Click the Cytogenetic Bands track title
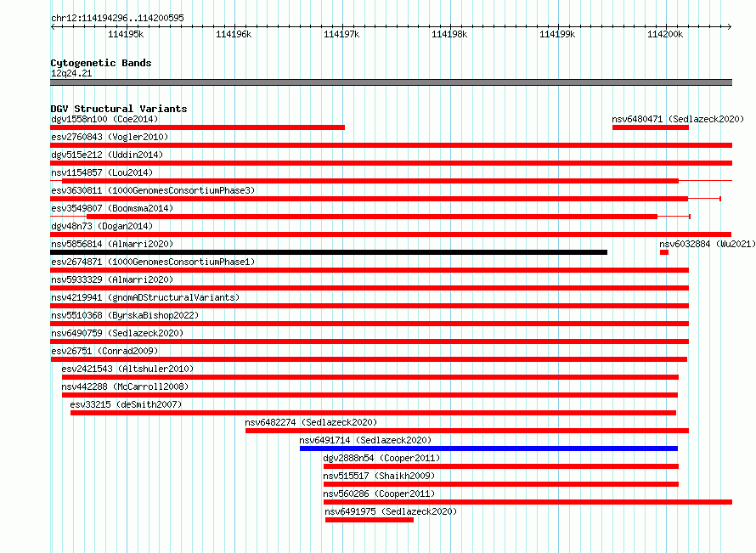The image size is (756, 553). 101,63
